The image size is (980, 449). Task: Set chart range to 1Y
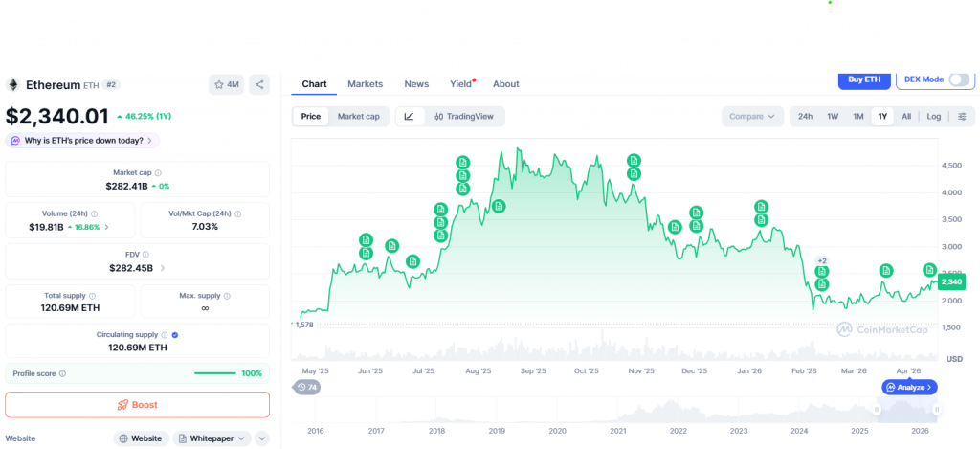click(x=882, y=116)
